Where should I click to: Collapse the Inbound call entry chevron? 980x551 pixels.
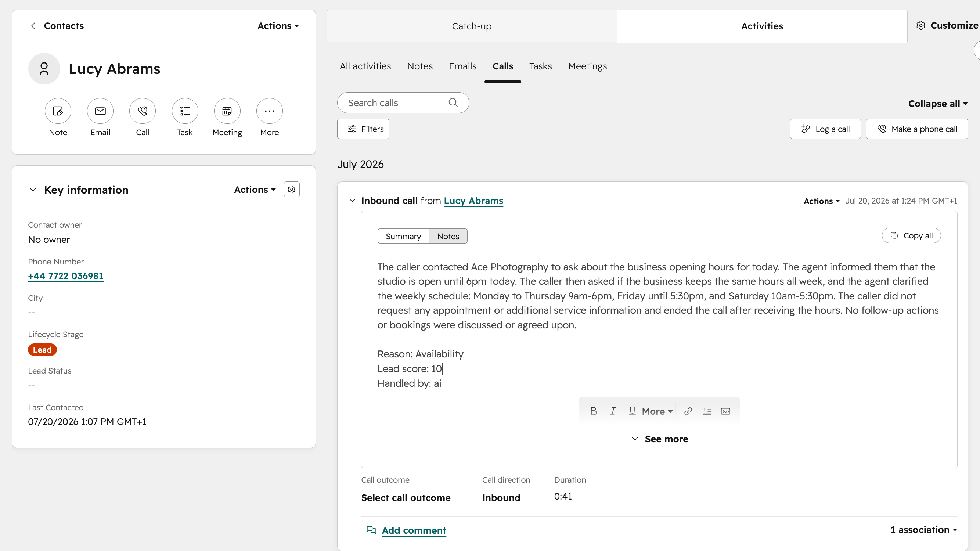pos(352,201)
